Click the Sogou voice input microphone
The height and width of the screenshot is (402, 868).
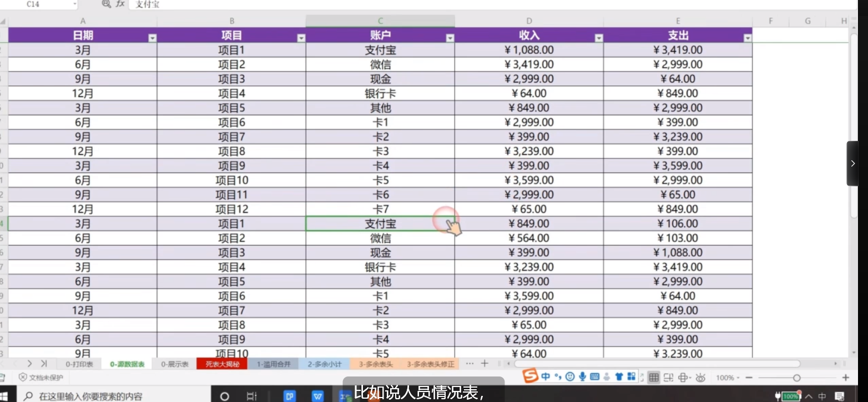pos(582,377)
